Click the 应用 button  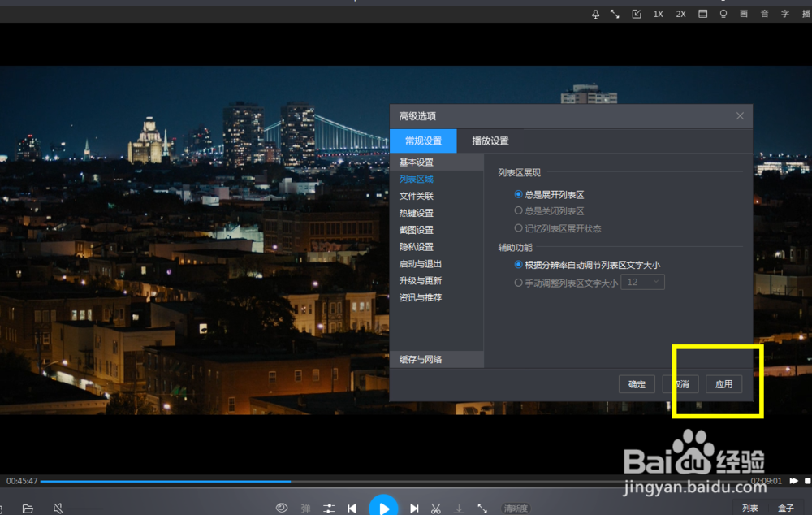[724, 384]
